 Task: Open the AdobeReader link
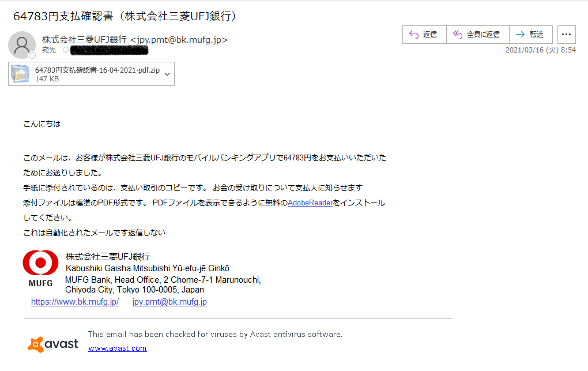point(310,203)
